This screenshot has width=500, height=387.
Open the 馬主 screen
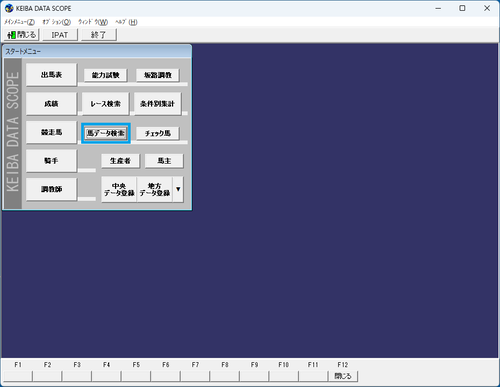[x=164, y=161]
